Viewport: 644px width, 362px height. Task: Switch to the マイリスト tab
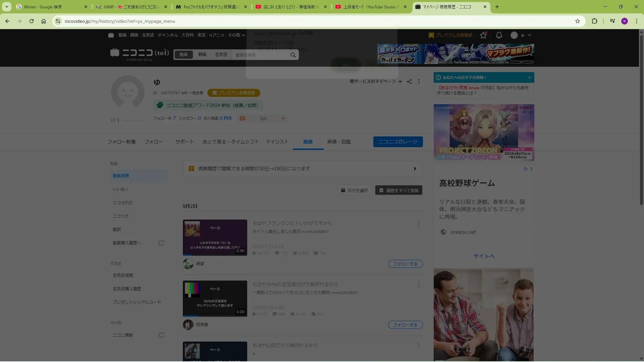coord(277,142)
